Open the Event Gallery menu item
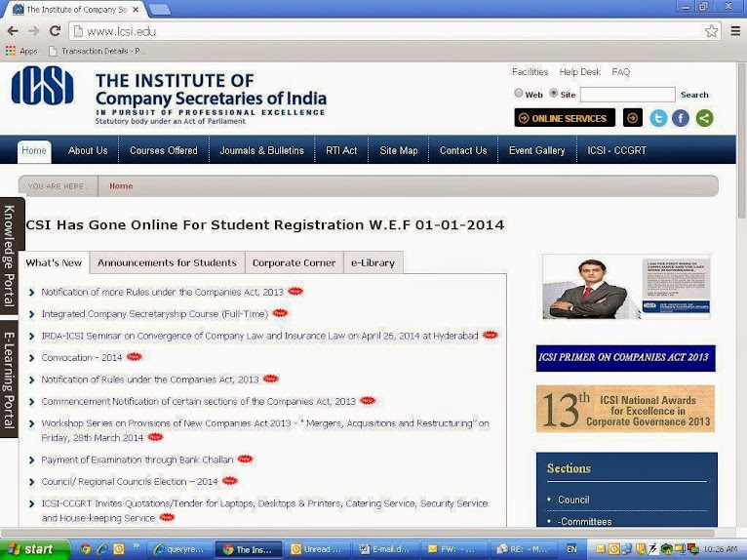Image resolution: width=747 pixels, height=560 pixels. 537,150
